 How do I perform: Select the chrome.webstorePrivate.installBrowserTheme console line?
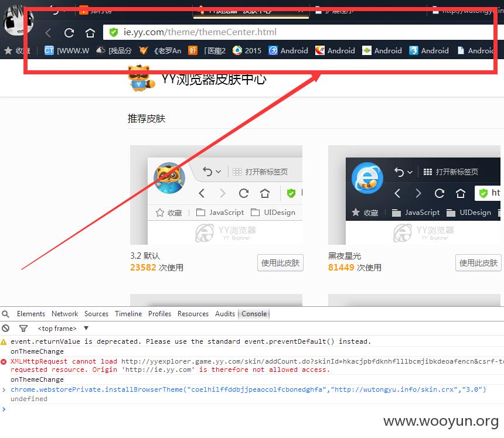(248, 389)
